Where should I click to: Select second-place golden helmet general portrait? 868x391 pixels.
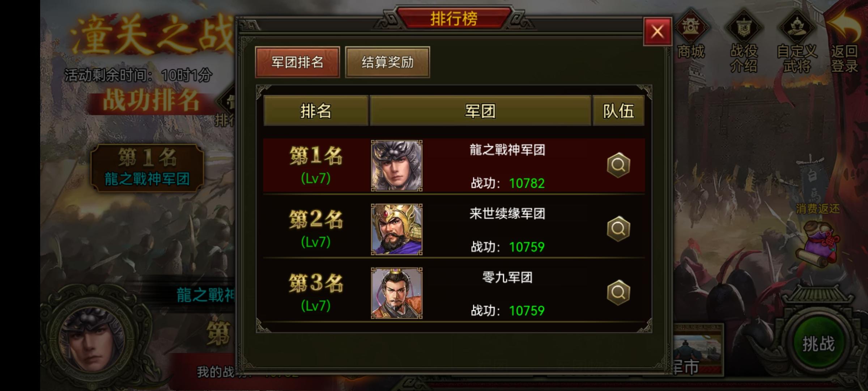(397, 230)
